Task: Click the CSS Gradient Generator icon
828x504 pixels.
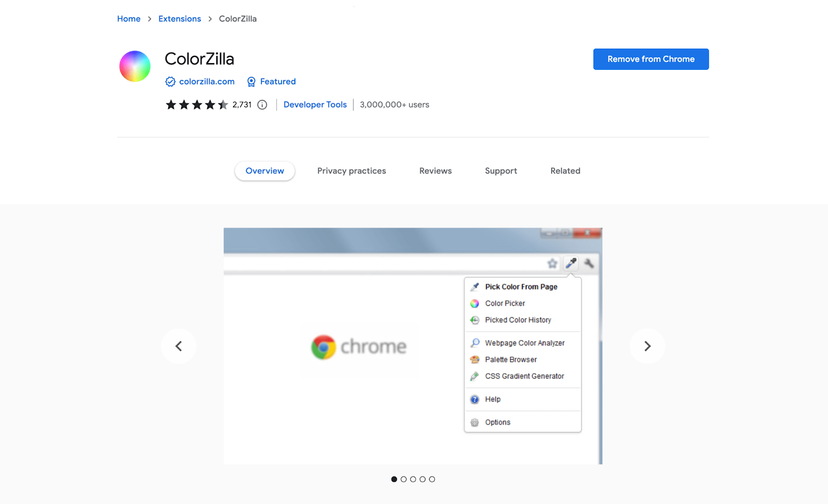Action: pyautogui.click(x=475, y=376)
